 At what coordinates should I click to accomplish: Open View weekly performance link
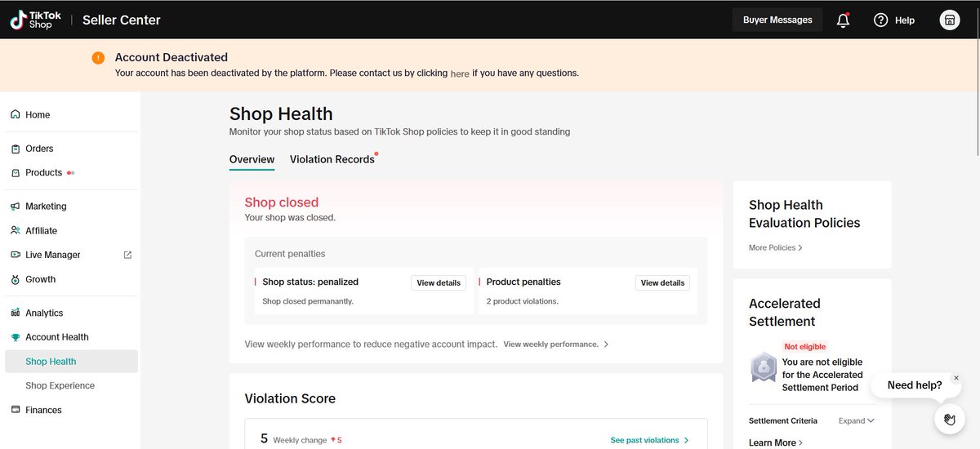tap(555, 345)
